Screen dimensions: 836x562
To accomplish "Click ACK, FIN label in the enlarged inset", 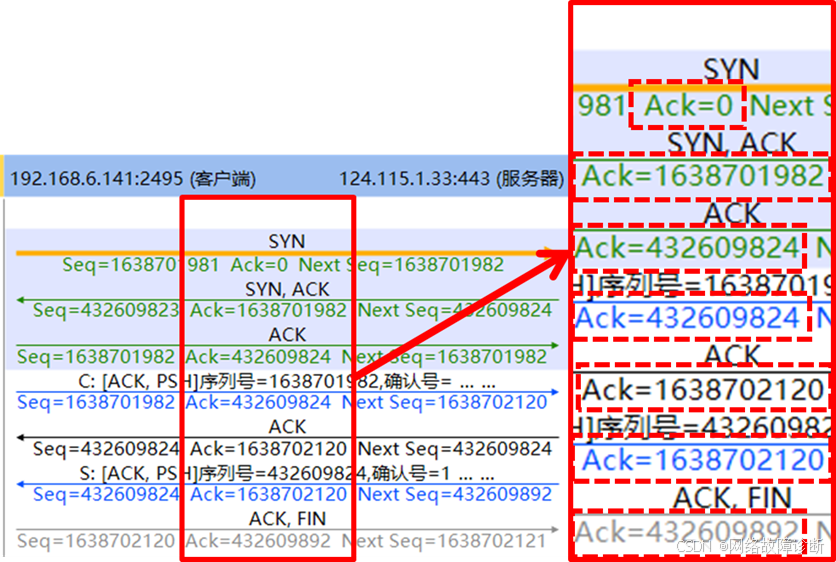I will click(732, 499).
